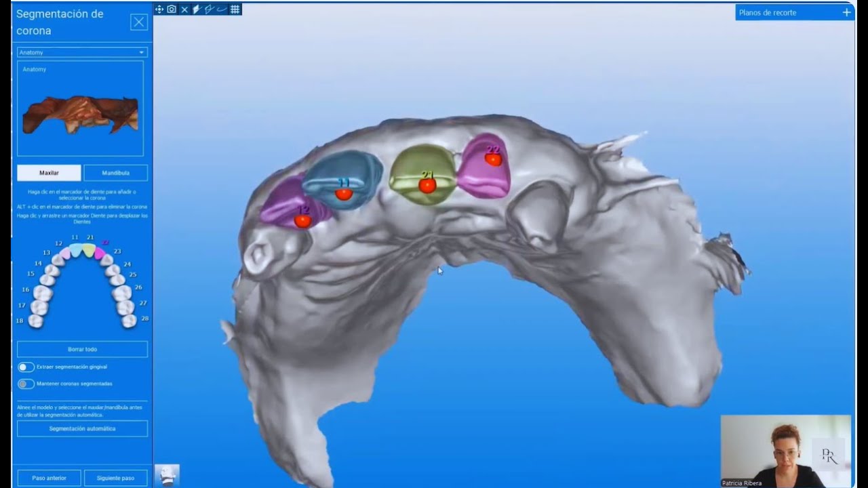Select tooth 14 in the dental chart
The height and width of the screenshot is (488, 868).
[52, 270]
